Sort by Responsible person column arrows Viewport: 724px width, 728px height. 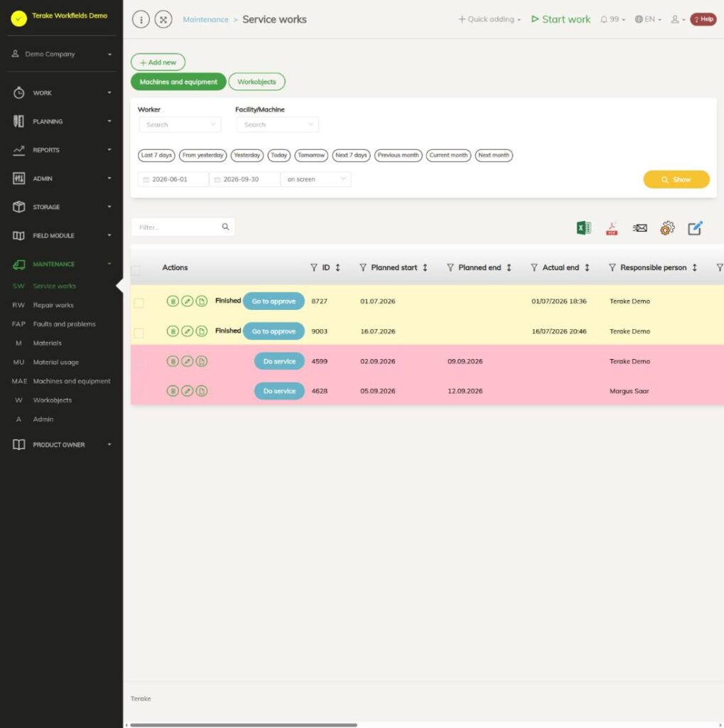coord(695,267)
